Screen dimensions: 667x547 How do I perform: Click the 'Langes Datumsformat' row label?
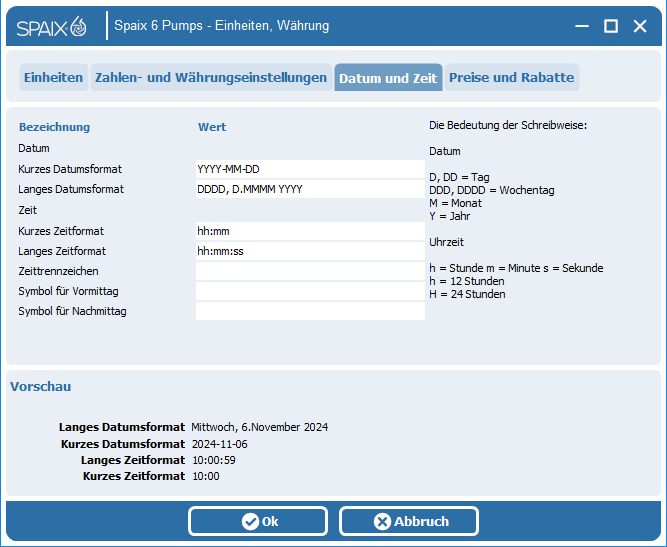(x=71, y=189)
